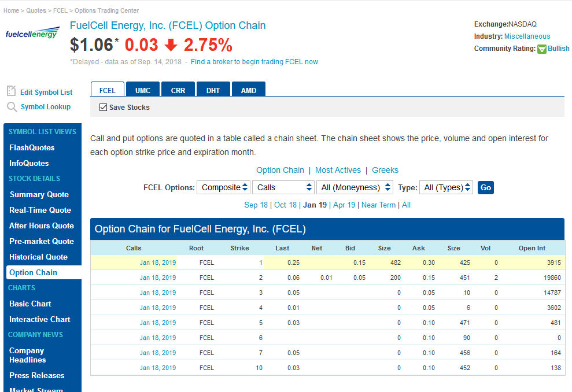
Task: Open Pre-market Quote in the sidebar
Action: click(42, 242)
